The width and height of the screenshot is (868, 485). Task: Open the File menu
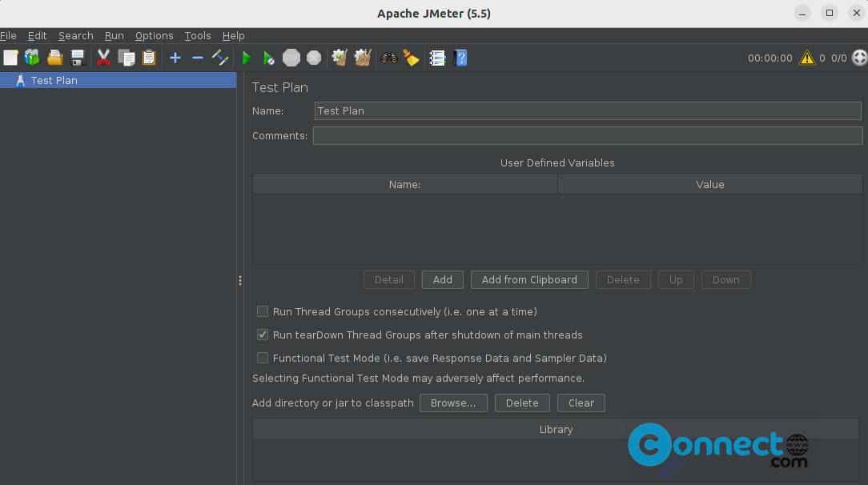click(x=8, y=35)
